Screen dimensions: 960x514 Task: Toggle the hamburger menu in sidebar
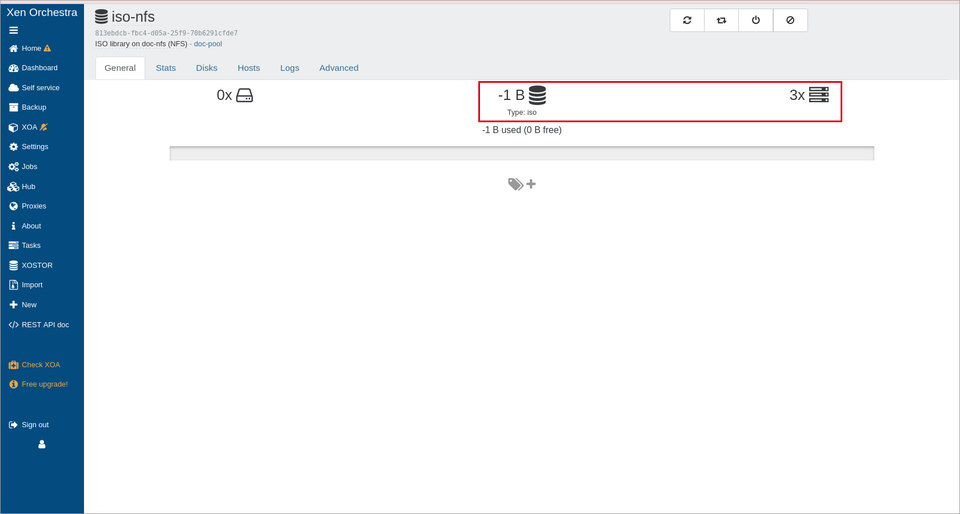(x=13, y=31)
